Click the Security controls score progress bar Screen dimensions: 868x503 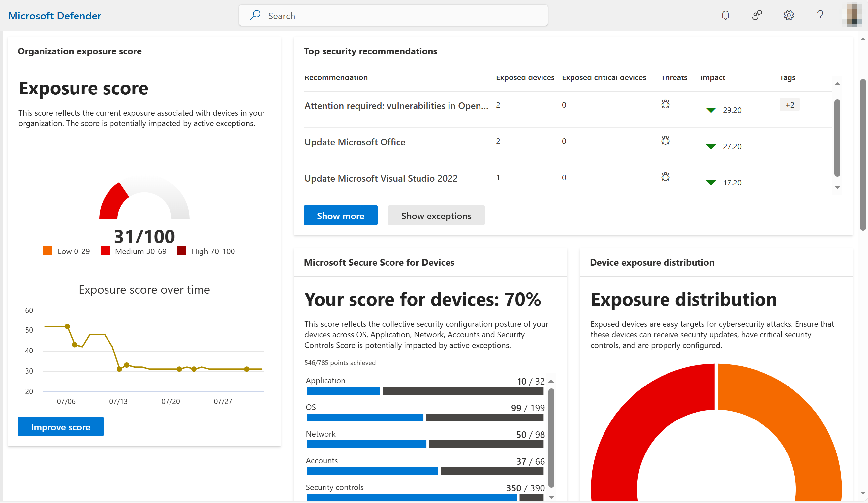click(425, 497)
